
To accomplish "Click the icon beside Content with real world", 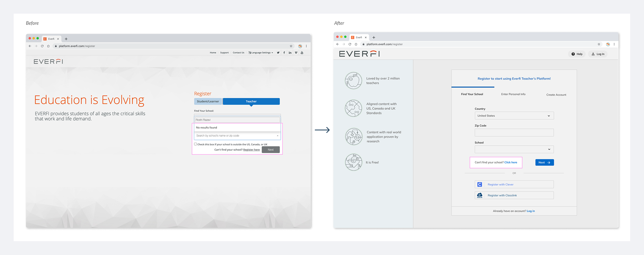I will point(354,137).
